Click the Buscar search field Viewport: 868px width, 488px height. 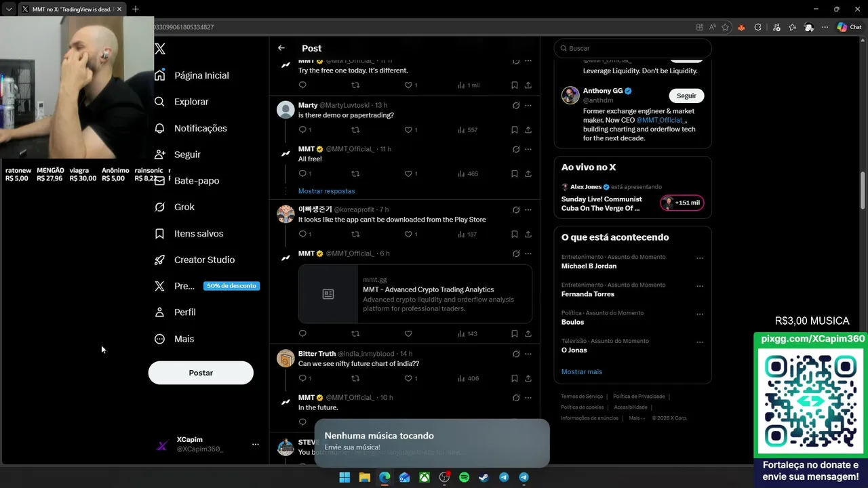[x=633, y=48]
